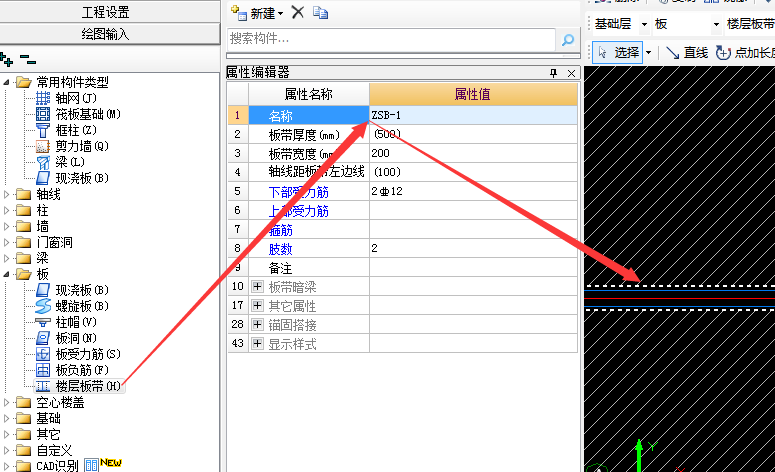Select 板负筋(F) icon

43,370
